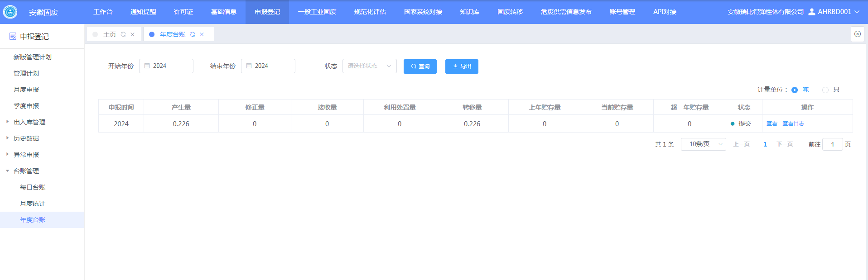Close the 主页 tab

133,34
